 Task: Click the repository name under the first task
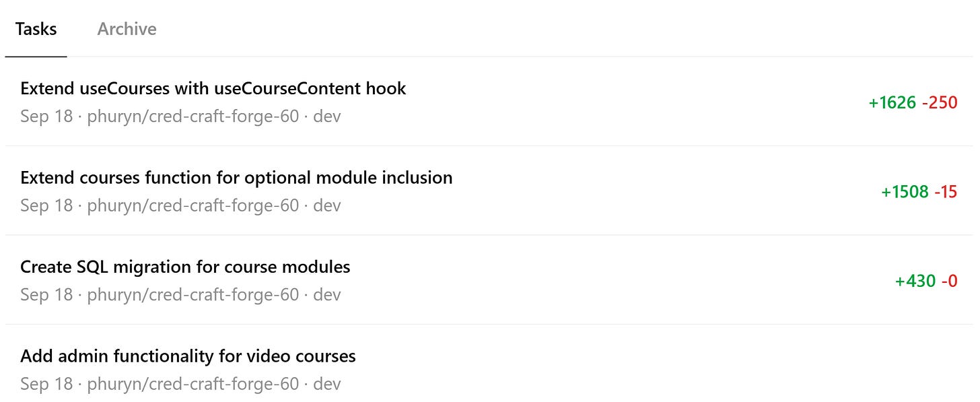(x=193, y=116)
